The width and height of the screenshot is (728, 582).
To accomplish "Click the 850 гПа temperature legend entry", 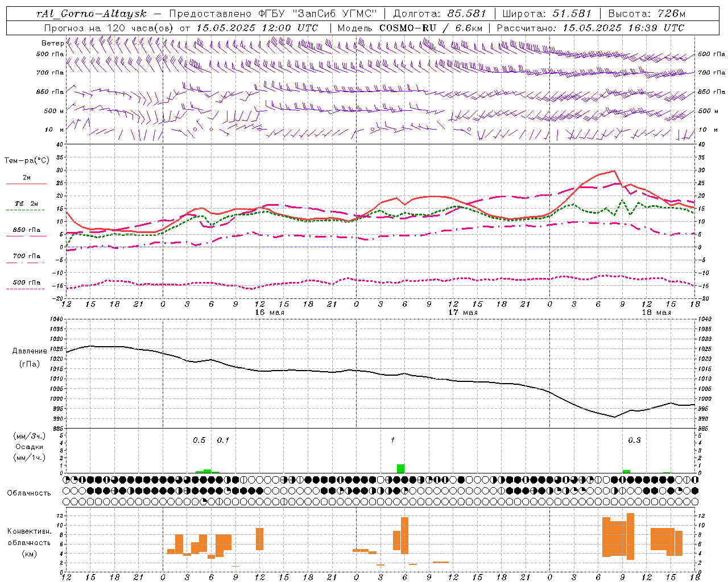I will point(27,230).
